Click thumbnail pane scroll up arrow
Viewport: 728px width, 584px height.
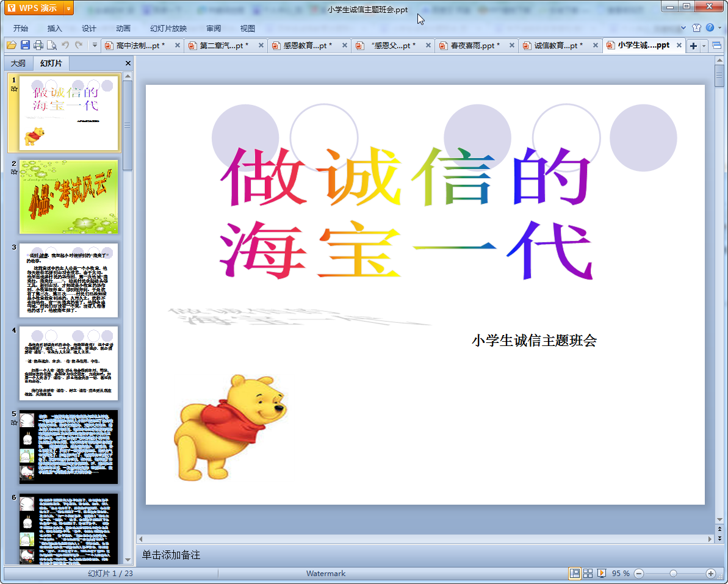tap(128, 76)
